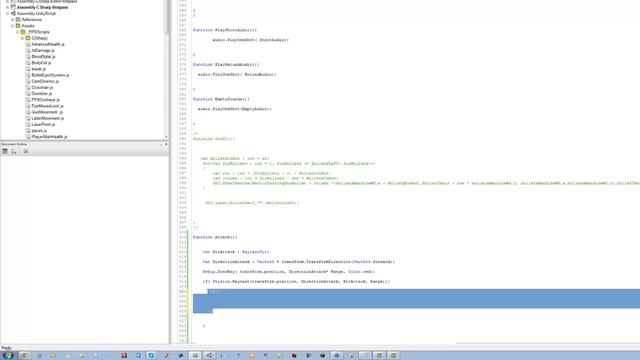640x360 pixels.
Task: Select LaderMovement.js in the tree
Action: [x=48, y=118]
